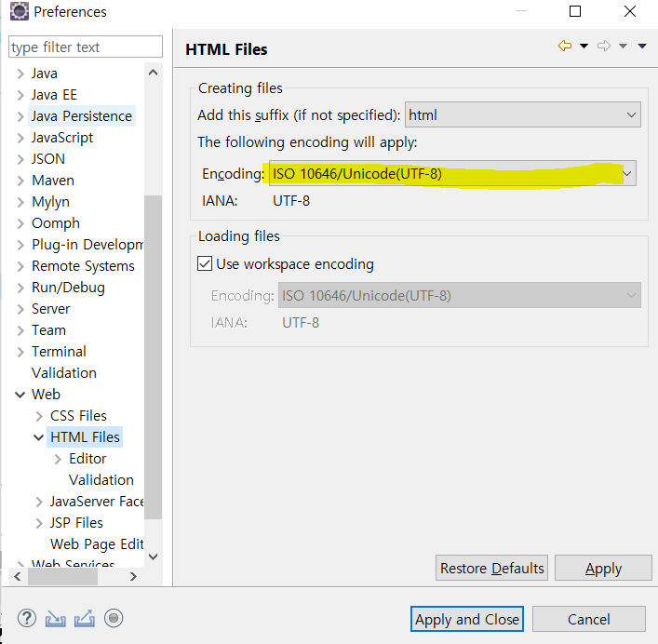Click horizontal scroll left arrow
Image resolution: width=658 pixels, height=644 pixels.
17,576
